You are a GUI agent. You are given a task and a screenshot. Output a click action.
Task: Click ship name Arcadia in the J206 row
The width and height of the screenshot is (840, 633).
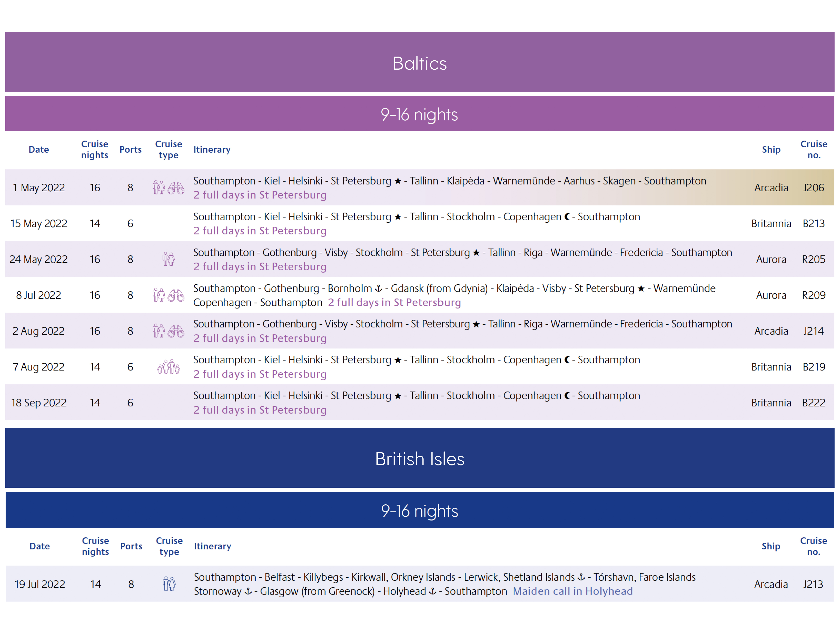click(771, 187)
